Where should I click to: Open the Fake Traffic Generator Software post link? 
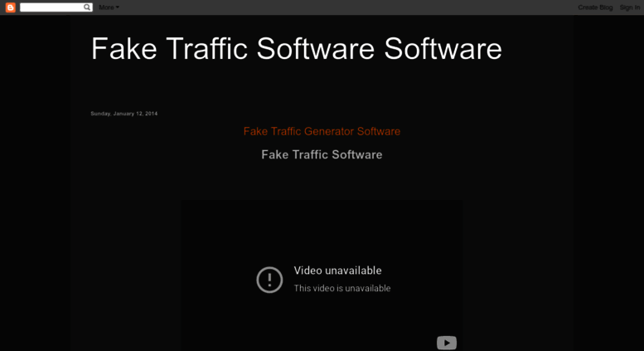pyautogui.click(x=322, y=131)
